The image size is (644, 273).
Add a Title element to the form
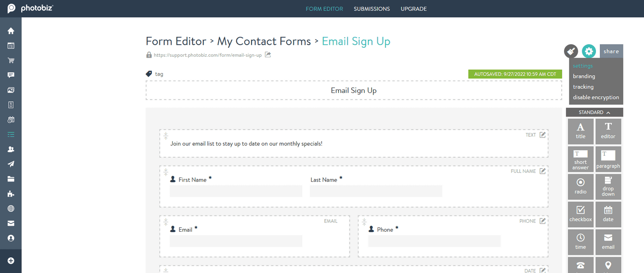tap(580, 131)
